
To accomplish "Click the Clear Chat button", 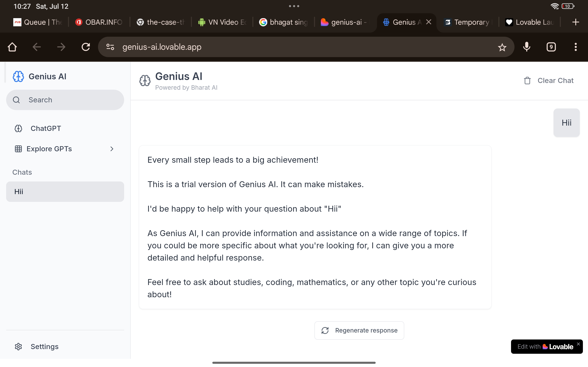I will click(549, 81).
